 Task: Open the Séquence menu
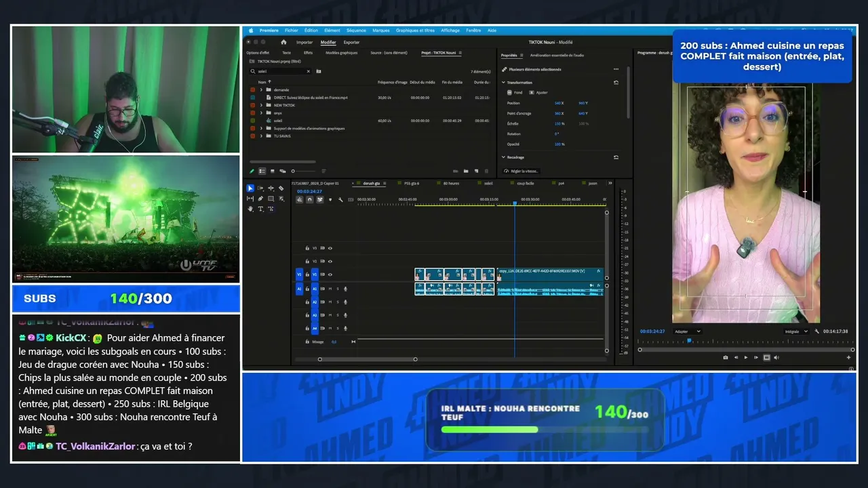point(356,30)
